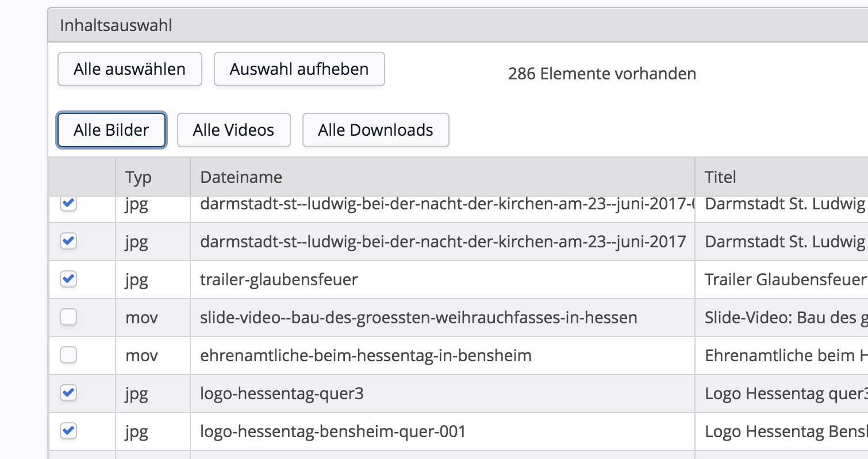Screen dimensions: 868x459
Task: Select the Alle Downloads filter
Action: (375, 130)
